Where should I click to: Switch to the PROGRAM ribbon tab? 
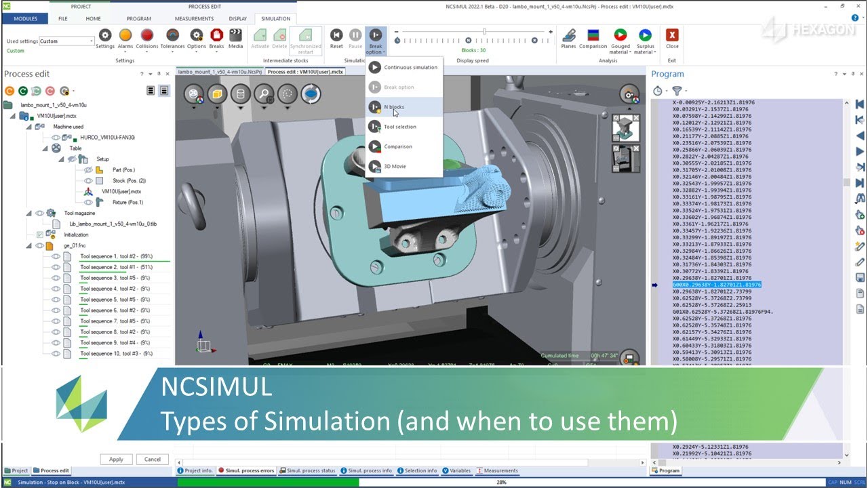point(139,19)
